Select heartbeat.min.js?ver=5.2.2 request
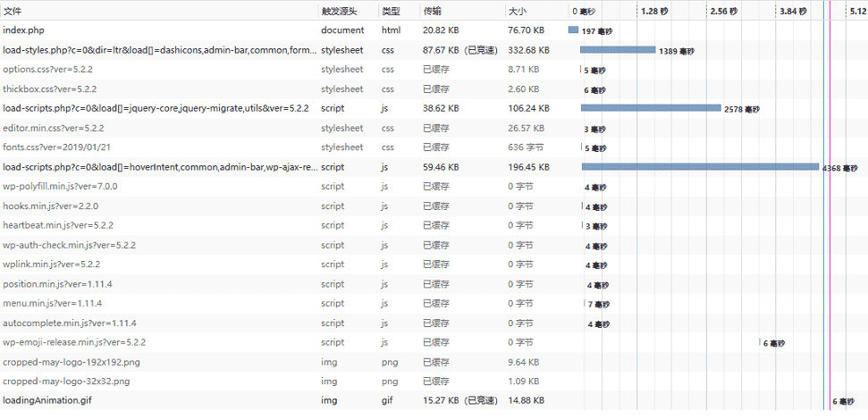This screenshot has height=420, width=868. tap(434, 225)
